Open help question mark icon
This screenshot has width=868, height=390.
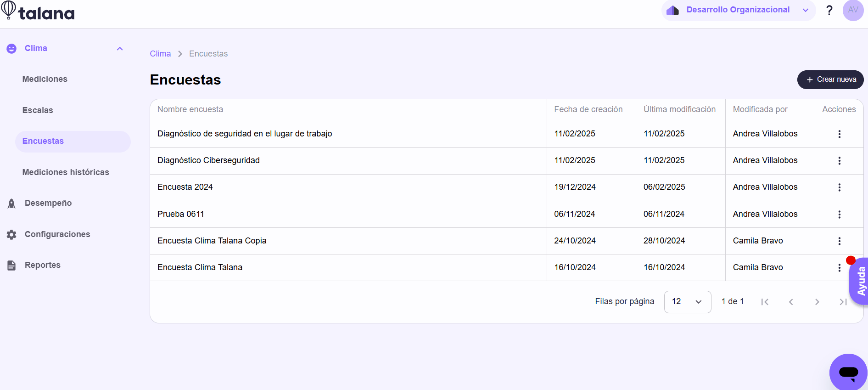829,10
